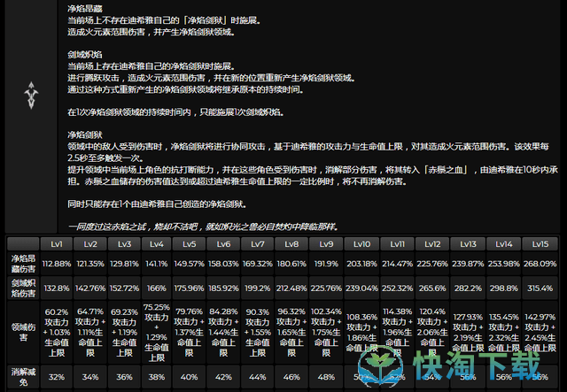Click the 32% cell in the 消解减免 row

point(57,376)
